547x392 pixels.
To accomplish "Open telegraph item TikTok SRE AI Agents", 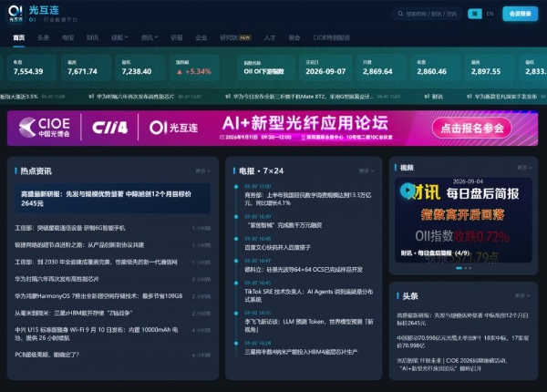I will pos(309,295).
